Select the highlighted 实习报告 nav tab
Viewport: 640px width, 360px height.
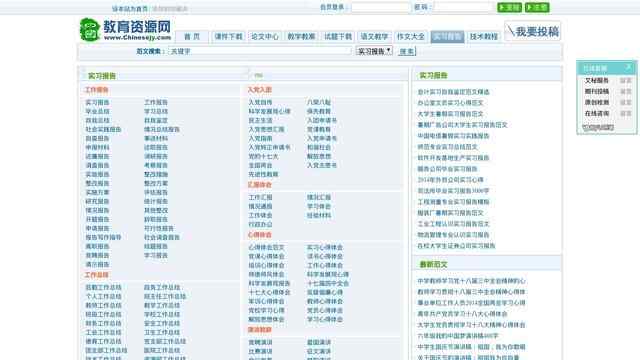tap(447, 36)
